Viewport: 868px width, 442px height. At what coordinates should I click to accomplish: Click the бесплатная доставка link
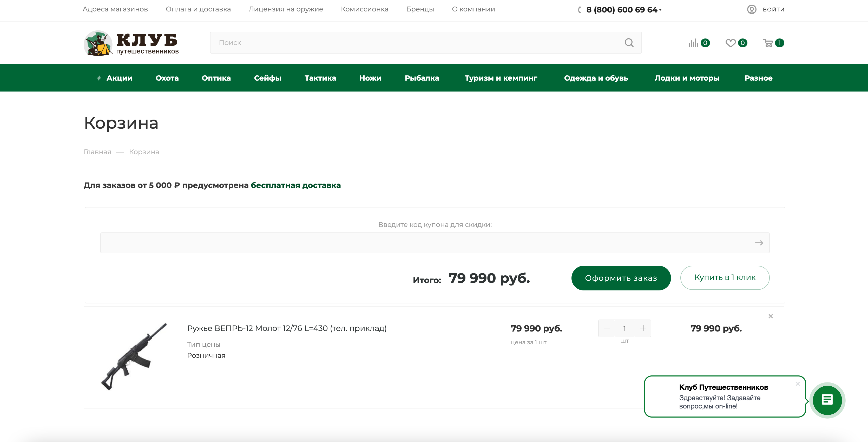pyautogui.click(x=296, y=185)
